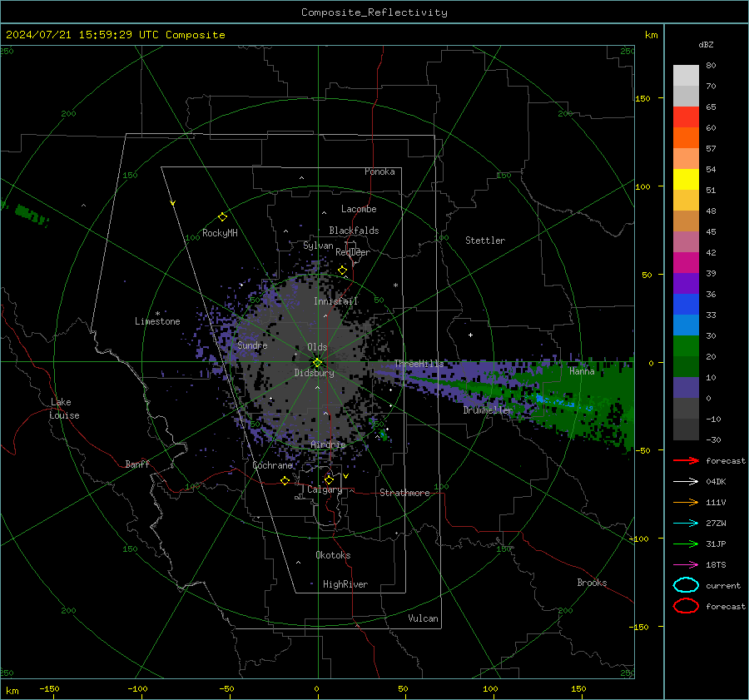Click the Stettler label
The image size is (749, 700).
click(485, 241)
